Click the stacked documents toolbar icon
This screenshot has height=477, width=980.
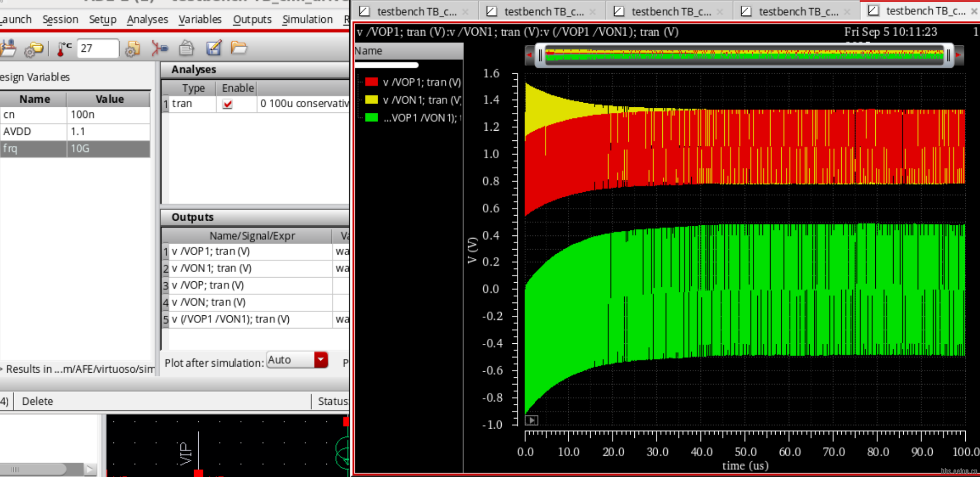[x=187, y=48]
